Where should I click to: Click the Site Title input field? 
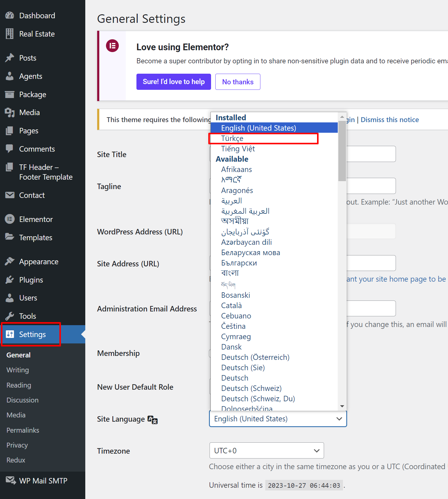[371, 154]
